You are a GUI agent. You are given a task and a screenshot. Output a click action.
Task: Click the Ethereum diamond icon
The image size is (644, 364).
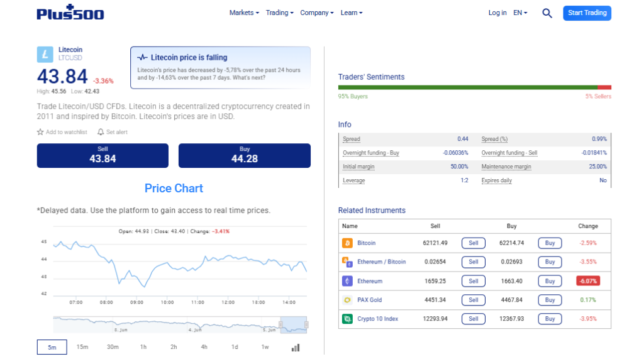[347, 281]
